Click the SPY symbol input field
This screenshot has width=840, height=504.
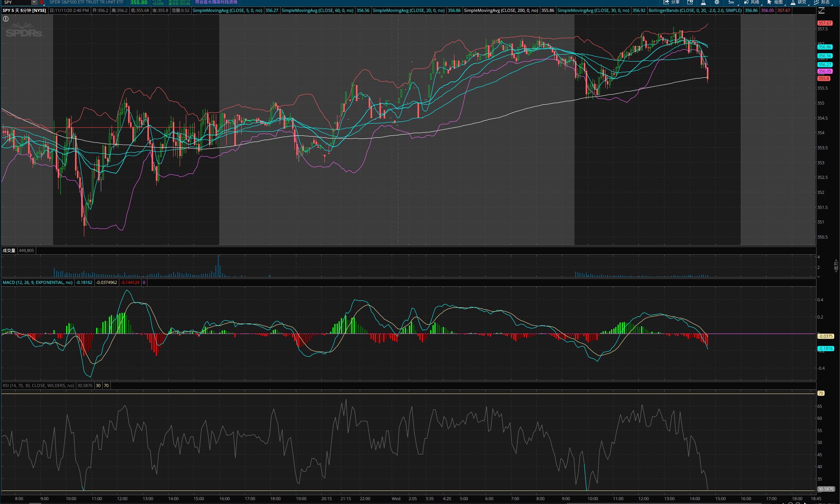click(17, 2)
